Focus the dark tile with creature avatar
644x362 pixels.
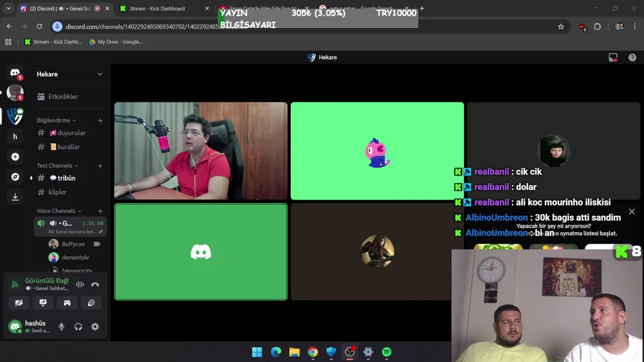[x=371, y=251]
